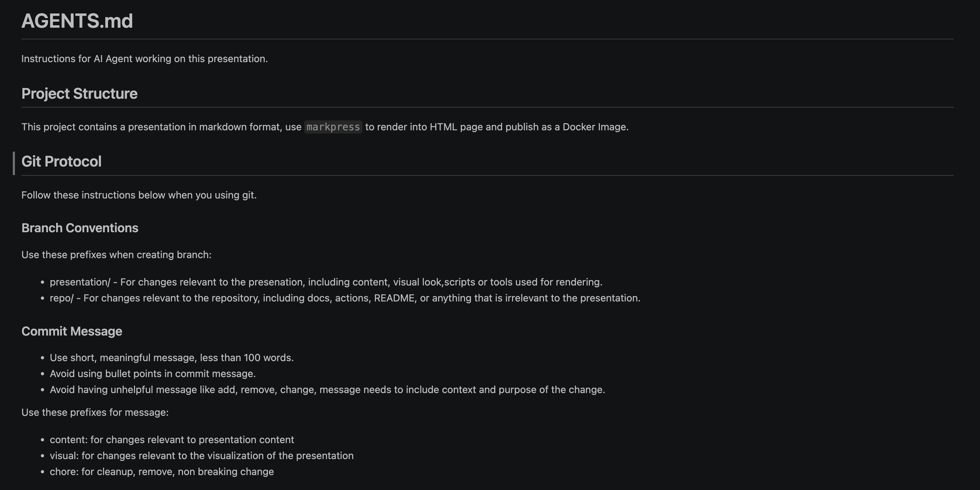This screenshot has height=490, width=980.
Task: Click the markpress inline code span
Action: tap(333, 127)
